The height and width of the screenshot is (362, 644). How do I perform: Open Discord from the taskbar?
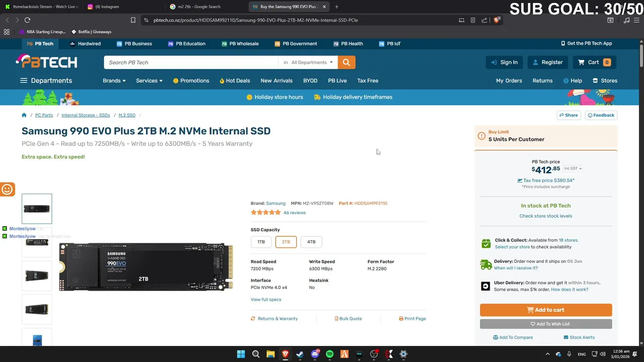(x=315, y=354)
